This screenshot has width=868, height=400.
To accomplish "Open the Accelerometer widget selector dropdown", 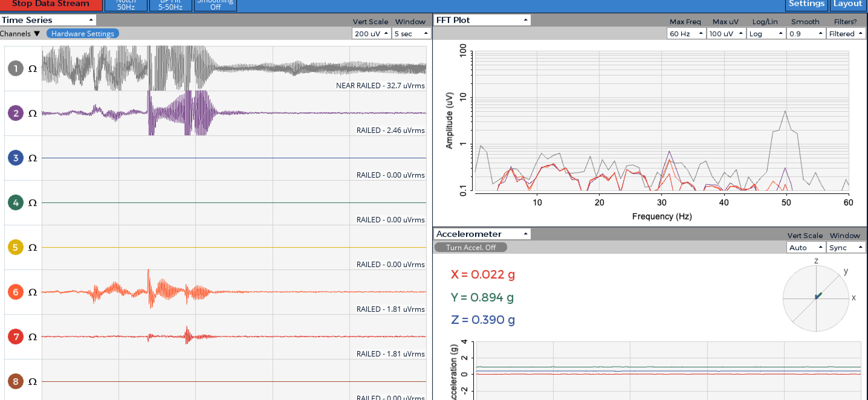I will 482,234.
